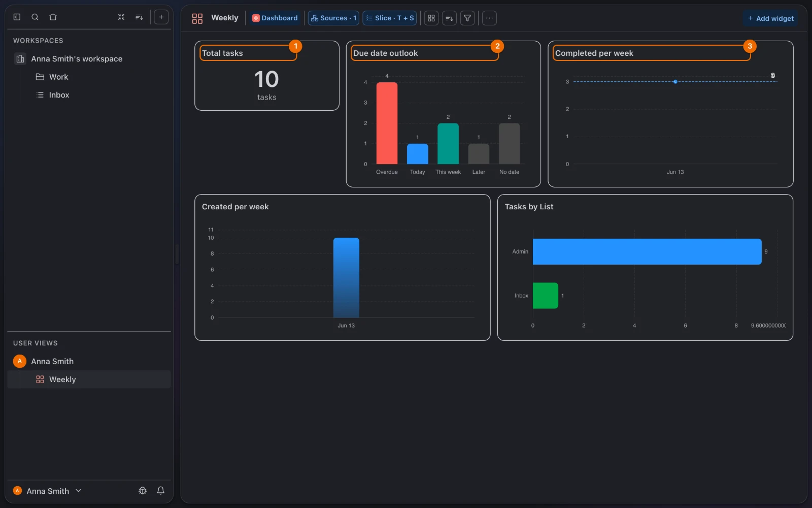812x508 pixels.
Task: Open the Slice · T + S selector
Action: (x=390, y=18)
